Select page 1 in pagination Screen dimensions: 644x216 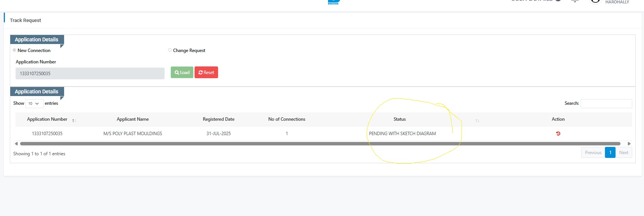coord(610,152)
